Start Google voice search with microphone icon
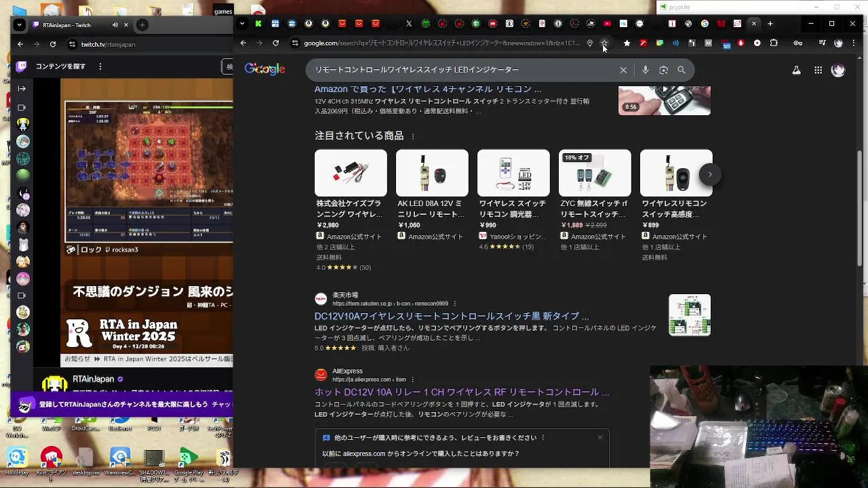 pyautogui.click(x=646, y=70)
